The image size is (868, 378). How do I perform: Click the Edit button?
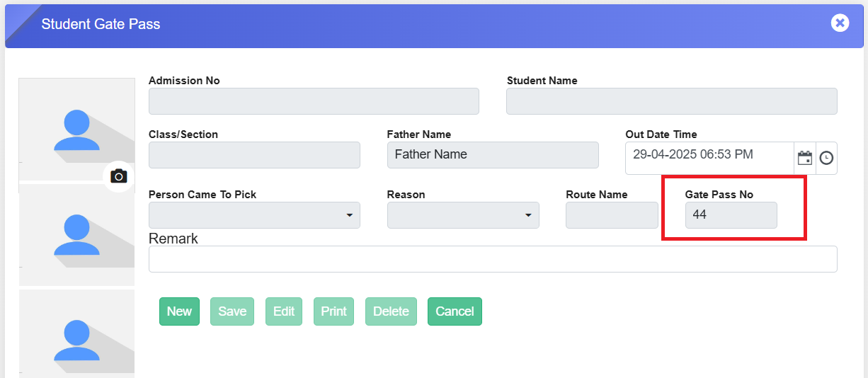point(284,311)
